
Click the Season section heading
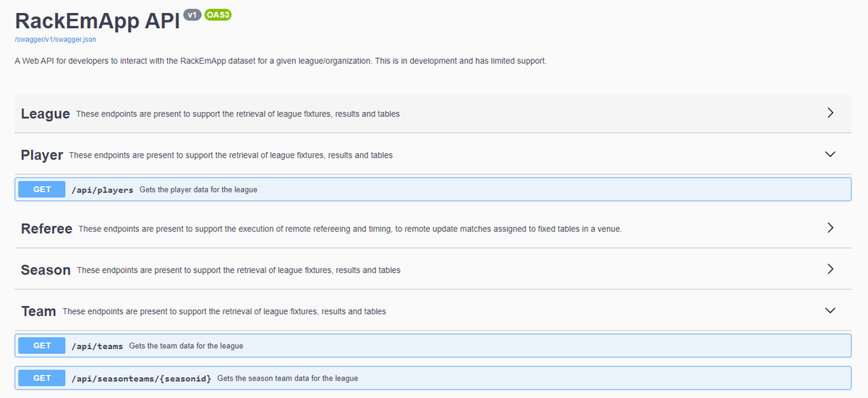[46, 270]
